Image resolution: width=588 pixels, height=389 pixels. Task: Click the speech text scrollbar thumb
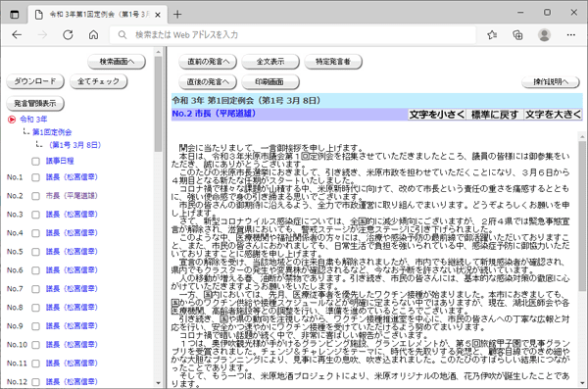(x=582, y=217)
